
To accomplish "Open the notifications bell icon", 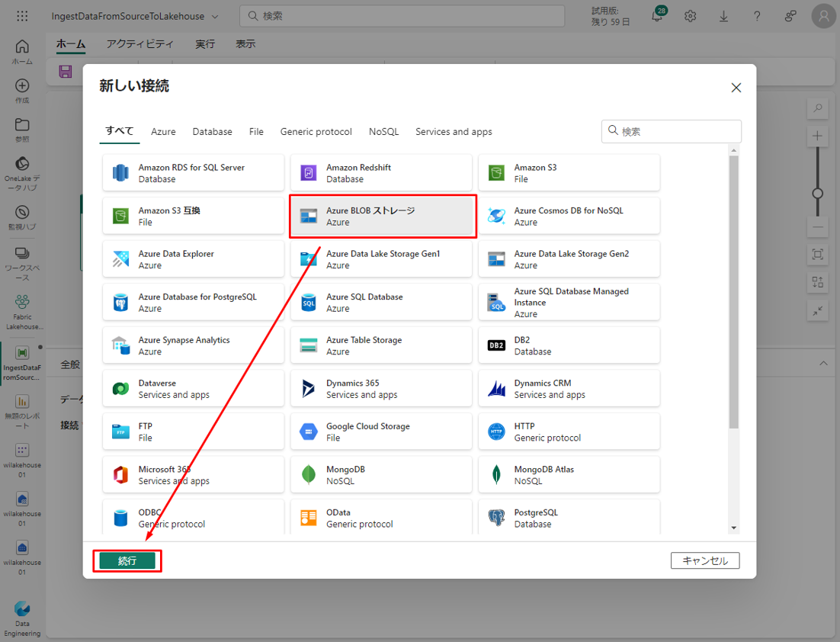I will click(x=657, y=15).
